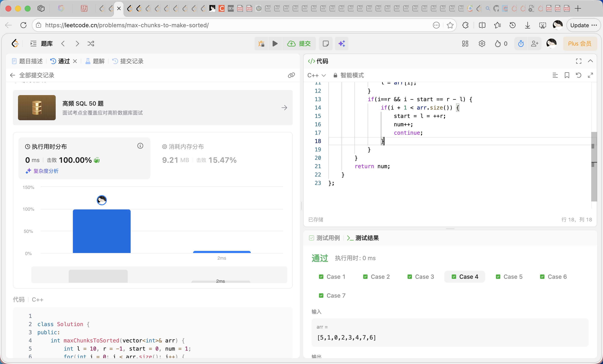Screen dimensions: 603x364
Task: Click the reset code undo icon
Action: tap(579, 75)
